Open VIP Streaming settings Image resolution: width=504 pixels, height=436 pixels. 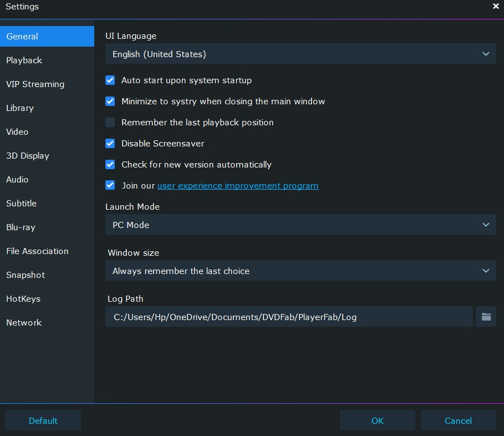[x=47, y=84]
